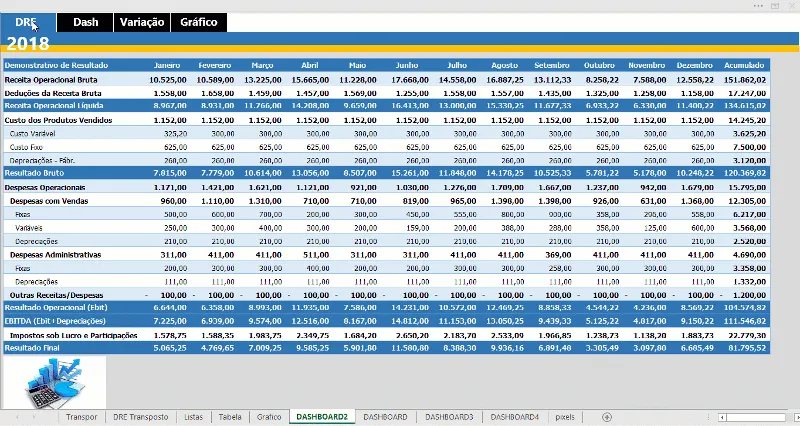The width and height of the screenshot is (800, 426).
Task: Click horizontal scrollbar left arrow
Action: [x=722, y=417]
